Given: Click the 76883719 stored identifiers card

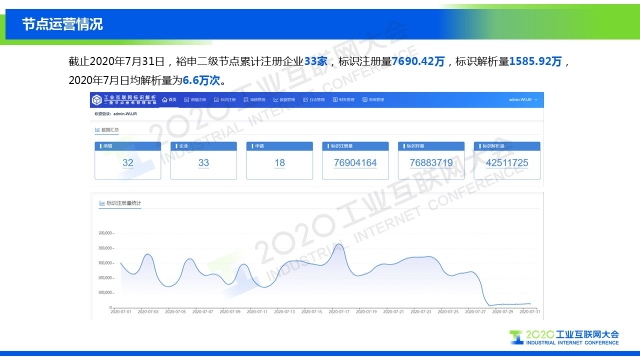Looking at the screenshot, I should [431, 160].
